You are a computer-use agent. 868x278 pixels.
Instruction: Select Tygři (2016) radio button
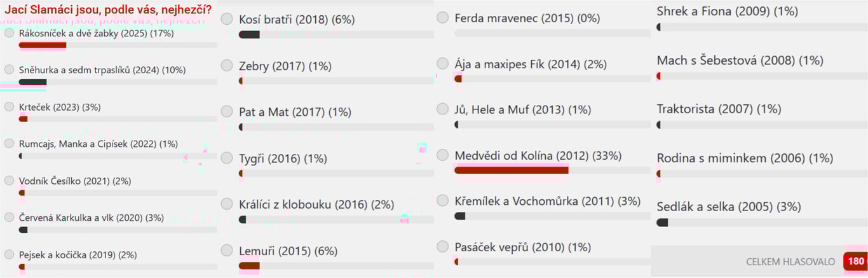227,158
